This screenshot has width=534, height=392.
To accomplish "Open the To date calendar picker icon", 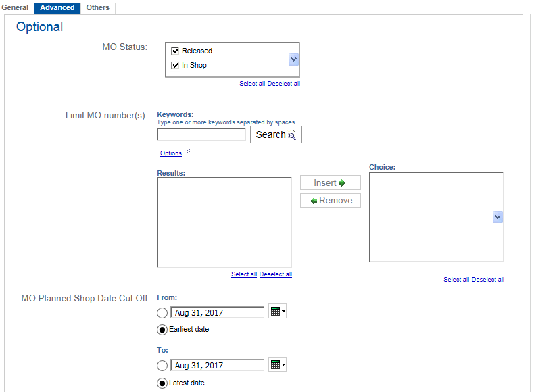I will 277,365.
